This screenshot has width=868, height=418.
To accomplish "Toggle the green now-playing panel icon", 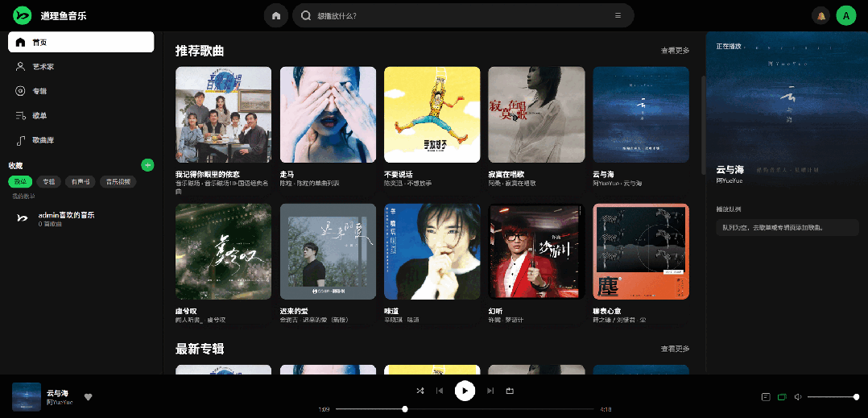I will point(781,397).
